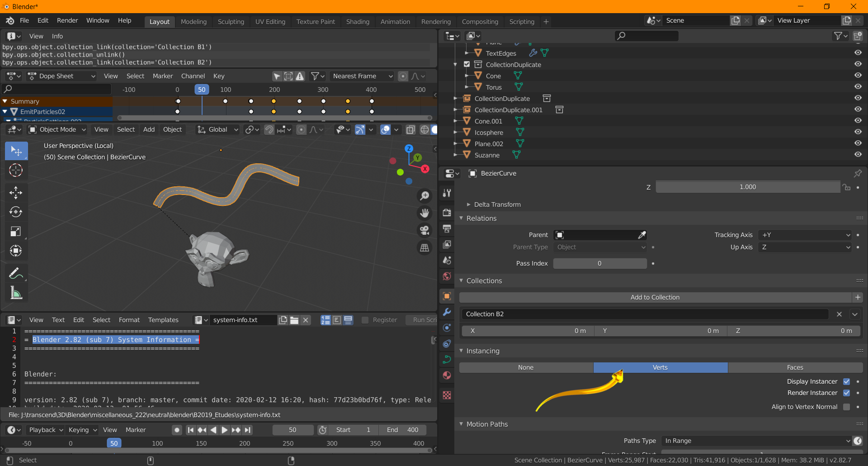Hide Torus in the outliner
The width and height of the screenshot is (868, 466).
tap(858, 86)
